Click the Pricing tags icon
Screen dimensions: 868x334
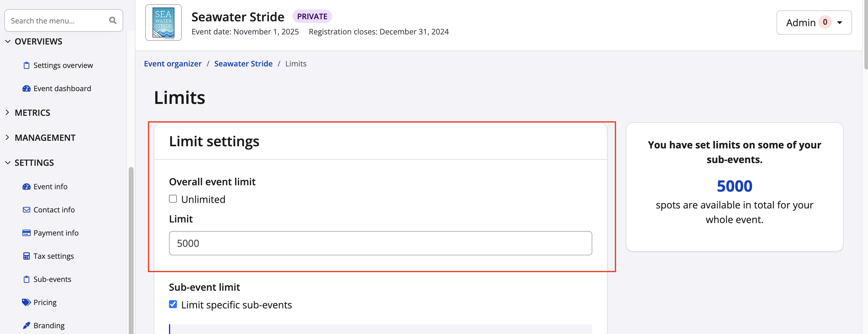[26, 302]
